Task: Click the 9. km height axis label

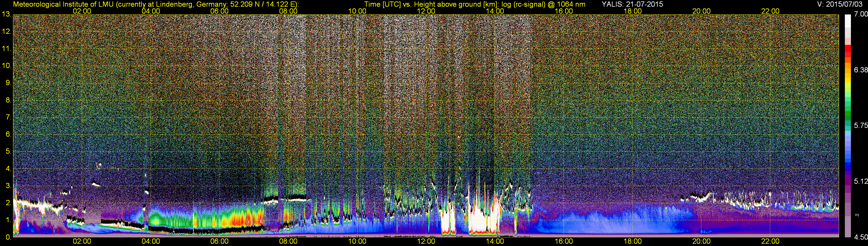Action: [8, 83]
